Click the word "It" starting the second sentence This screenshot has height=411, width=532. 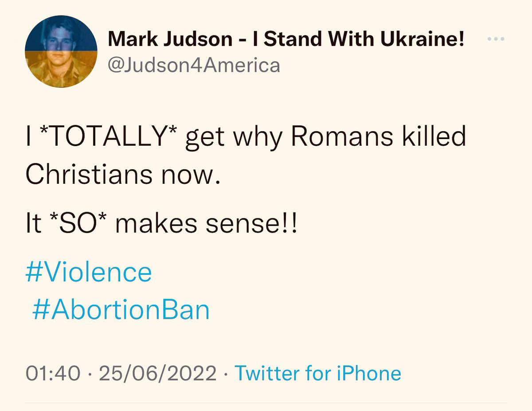click(33, 225)
